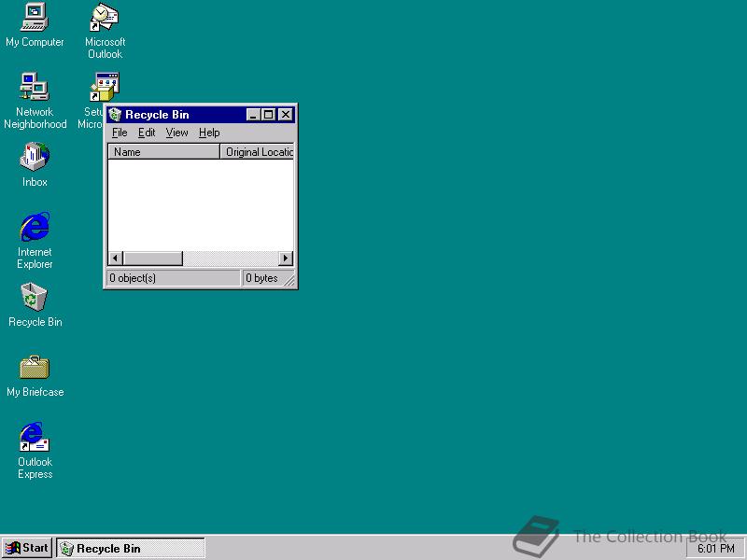Select the Internet Explorer desktop icon
This screenshot has height=560, width=747.
35,241
